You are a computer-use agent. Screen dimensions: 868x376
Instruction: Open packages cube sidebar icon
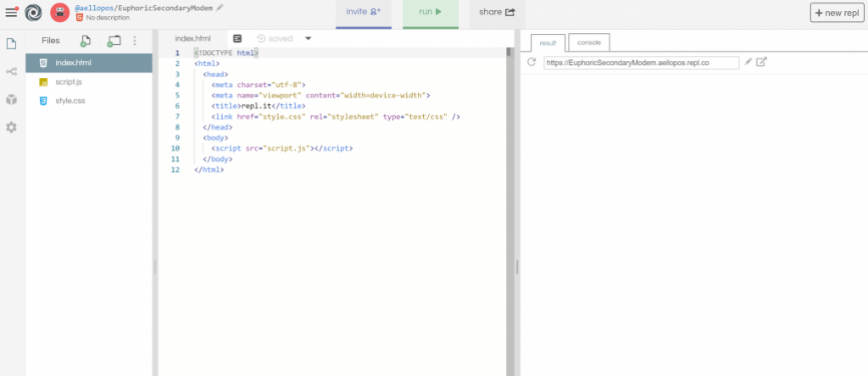[12, 99]
